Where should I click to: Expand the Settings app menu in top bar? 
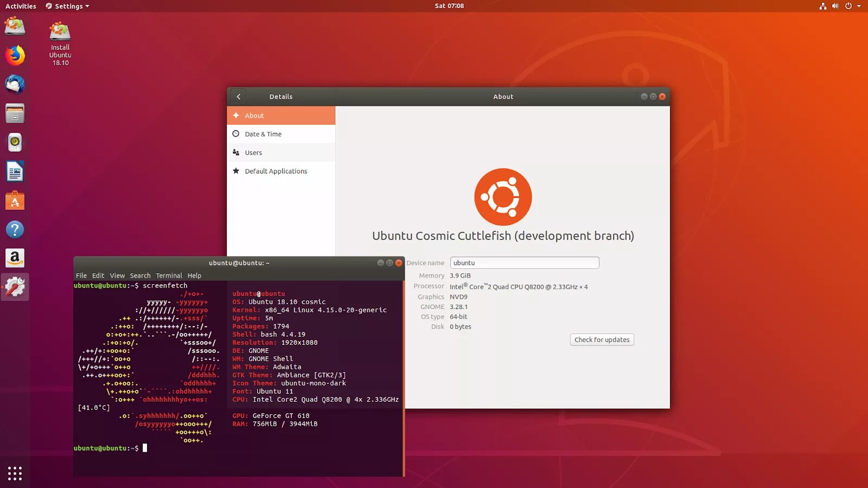68,6
